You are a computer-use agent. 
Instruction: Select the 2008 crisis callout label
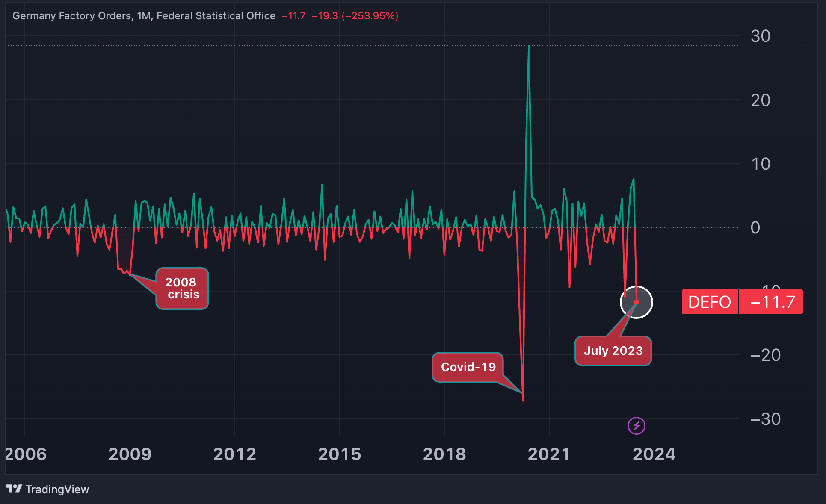click(x=182, y=289)
